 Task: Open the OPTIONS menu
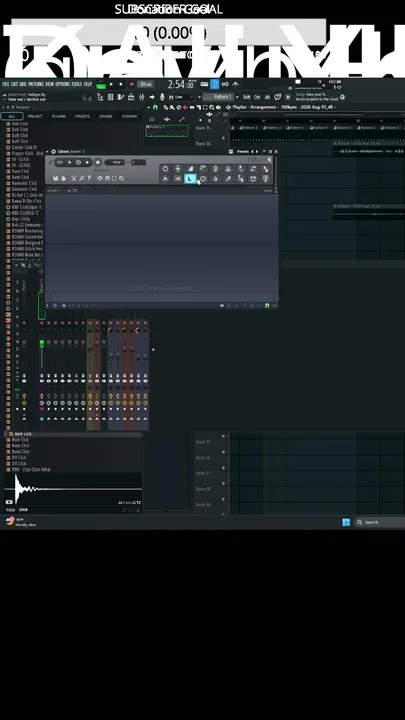pyautogui.click(x=62, y=84)
